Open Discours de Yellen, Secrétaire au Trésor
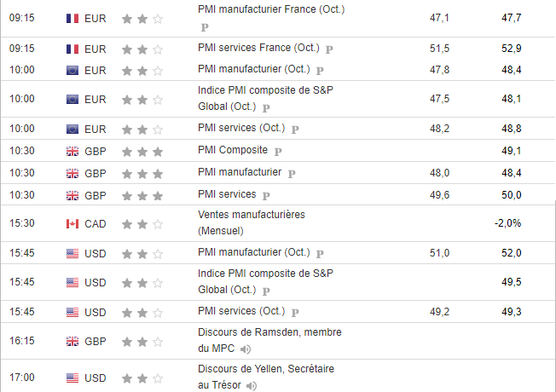Viewport: 556px width, 392px height. [x=266, y=369]
